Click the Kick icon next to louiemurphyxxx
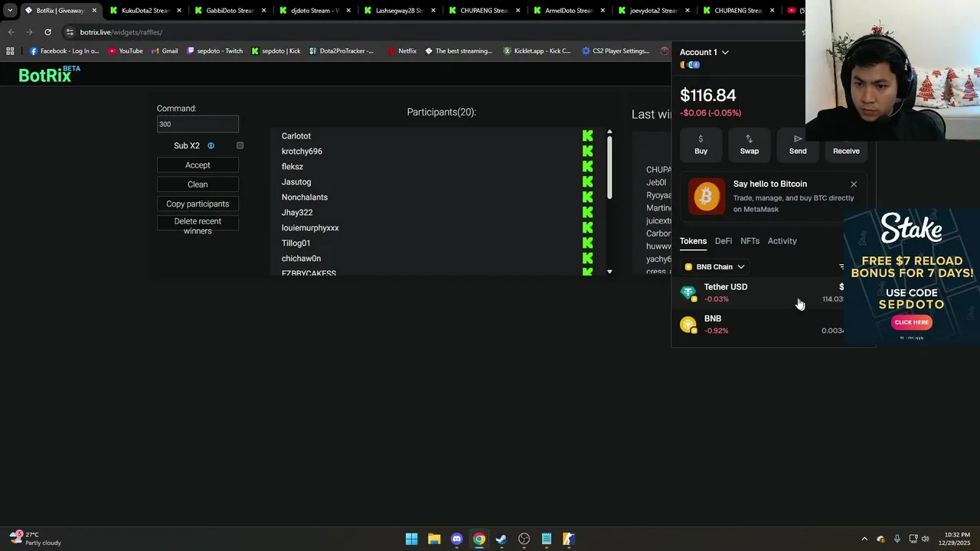Image resolution: width=980 pixels, height=551 pixels. click(x=587, y=227)
